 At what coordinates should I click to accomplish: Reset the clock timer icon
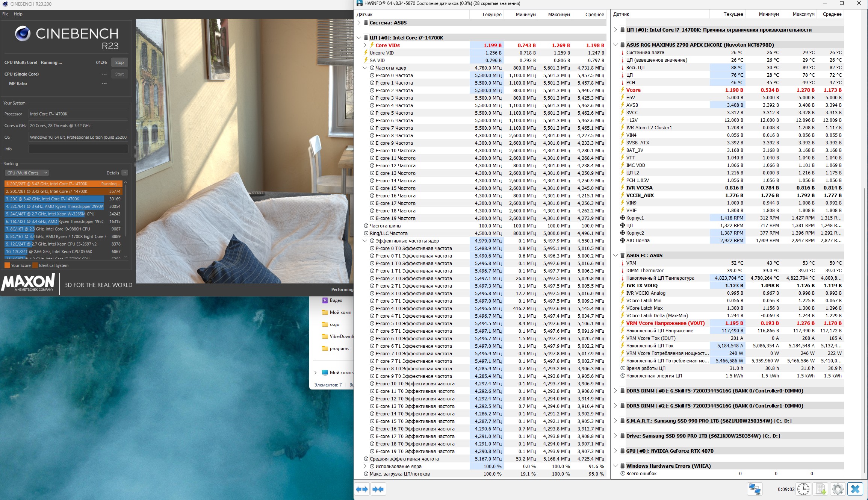pos(803,489)
